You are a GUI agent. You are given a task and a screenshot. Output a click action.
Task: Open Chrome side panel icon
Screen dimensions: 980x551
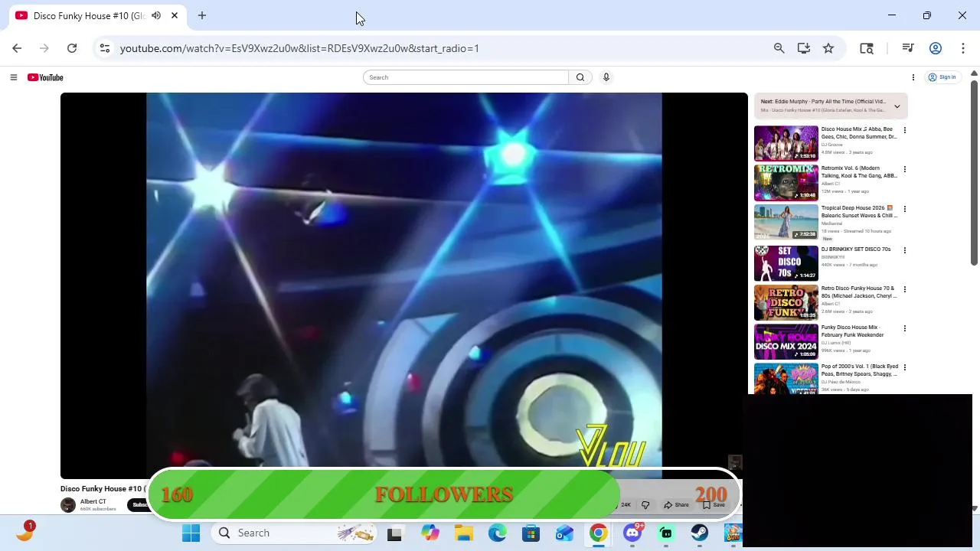[867, 48]
